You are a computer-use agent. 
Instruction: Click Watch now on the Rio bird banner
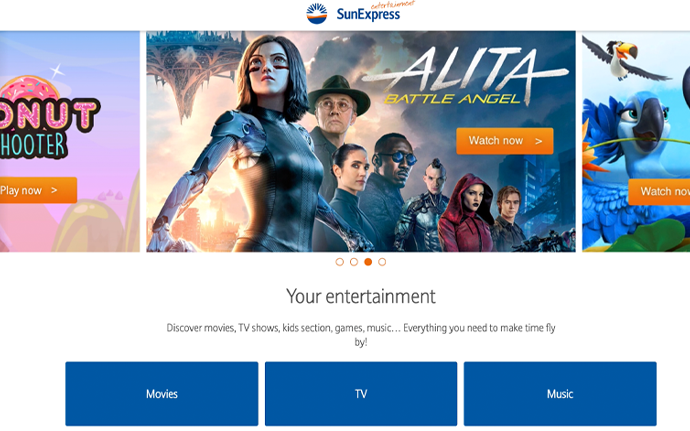point(659,192)
